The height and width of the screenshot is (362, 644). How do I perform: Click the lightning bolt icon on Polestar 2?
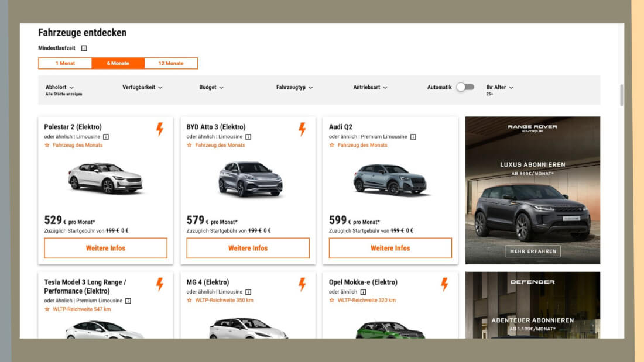click(x=160, y=129)
